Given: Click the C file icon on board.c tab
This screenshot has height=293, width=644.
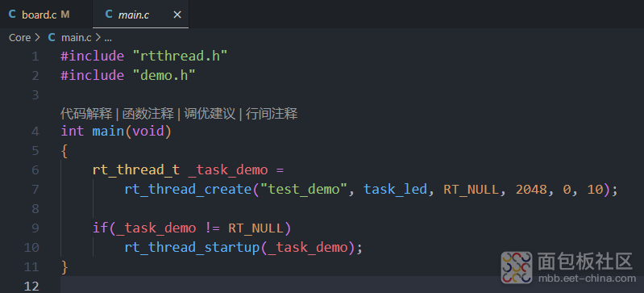Looking at the screenshot, I should coord(12,15).
